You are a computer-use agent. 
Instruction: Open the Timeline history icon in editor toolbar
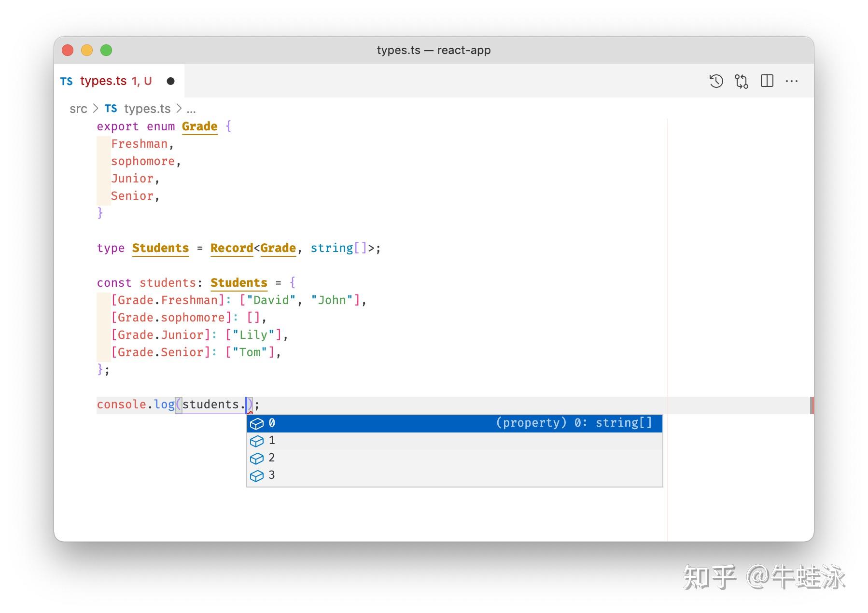(716, 81)
